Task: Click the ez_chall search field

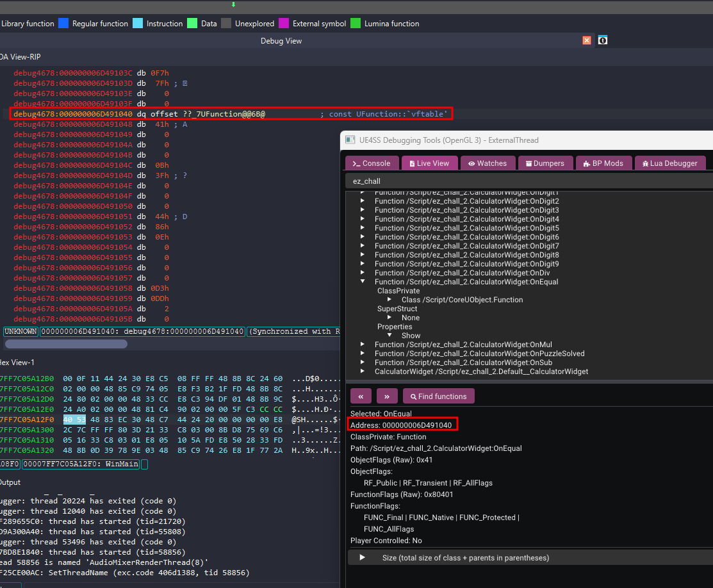Action: click(525, 181)
